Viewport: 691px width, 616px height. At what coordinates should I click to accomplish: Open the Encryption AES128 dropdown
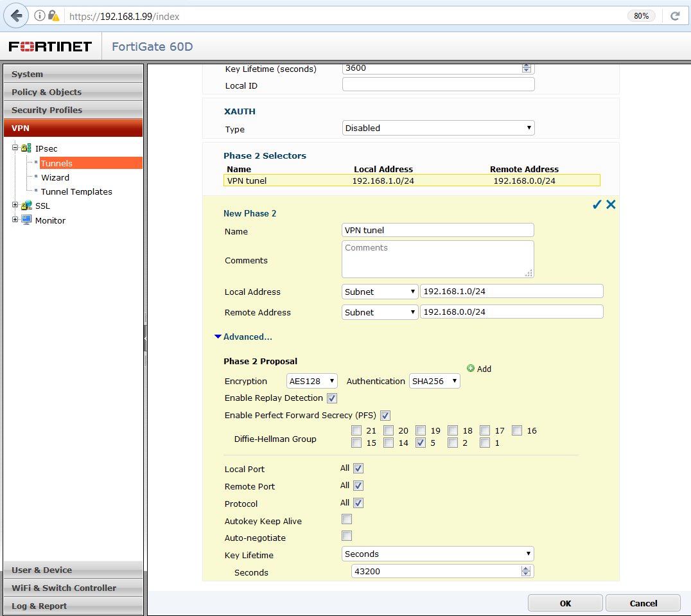[x=312, y=381]
